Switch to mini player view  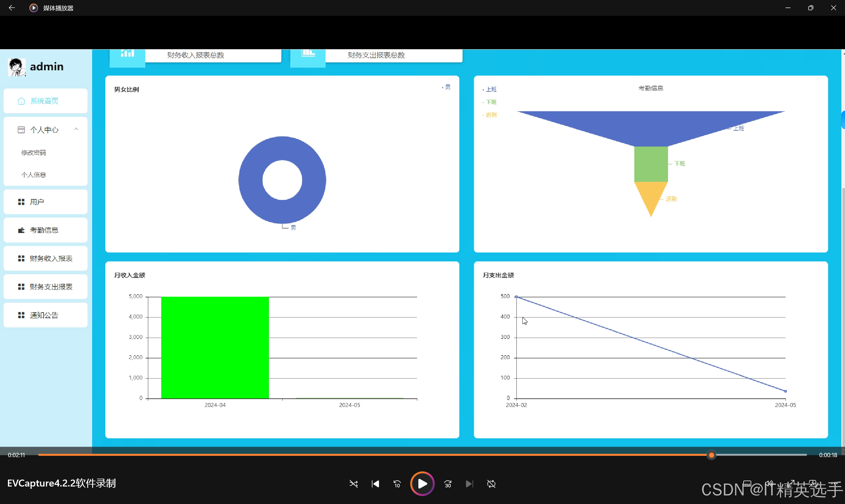click(813, 483)
